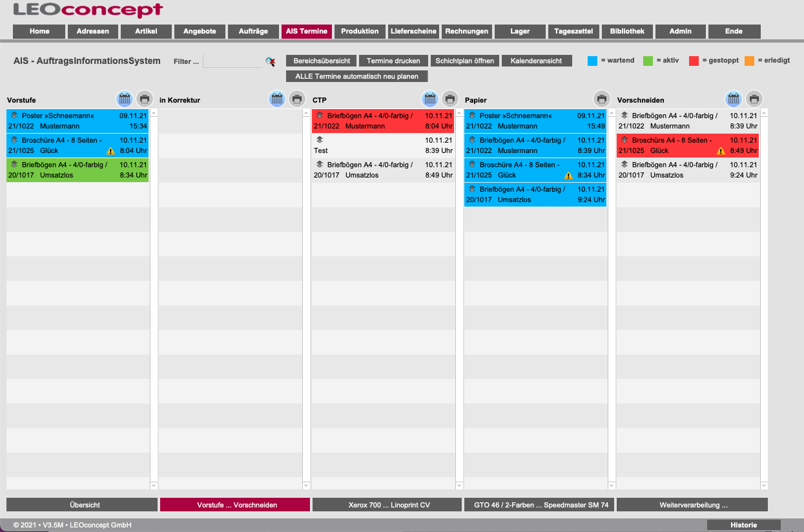Open the calendar icon for in Korrektur

pos(277,99)
